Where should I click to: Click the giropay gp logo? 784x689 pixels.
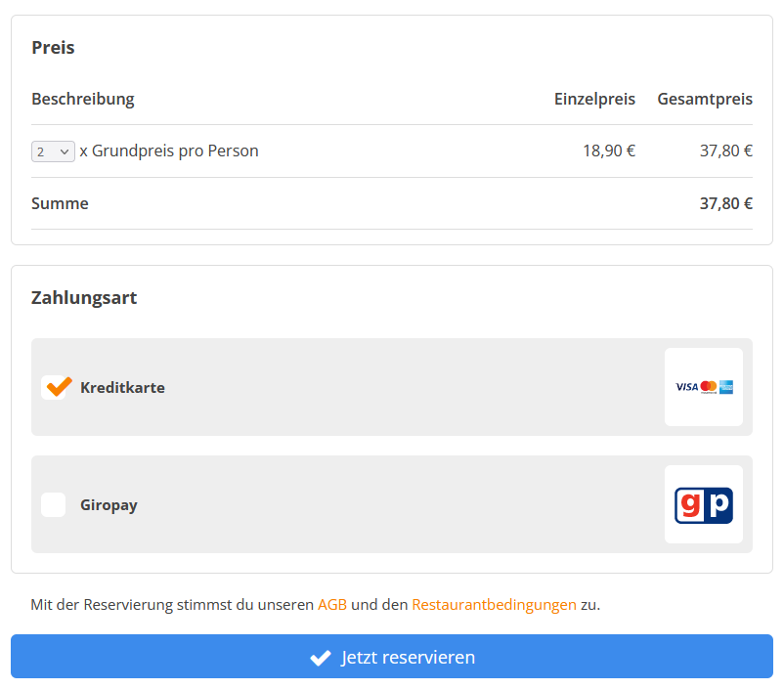(704, 505)
